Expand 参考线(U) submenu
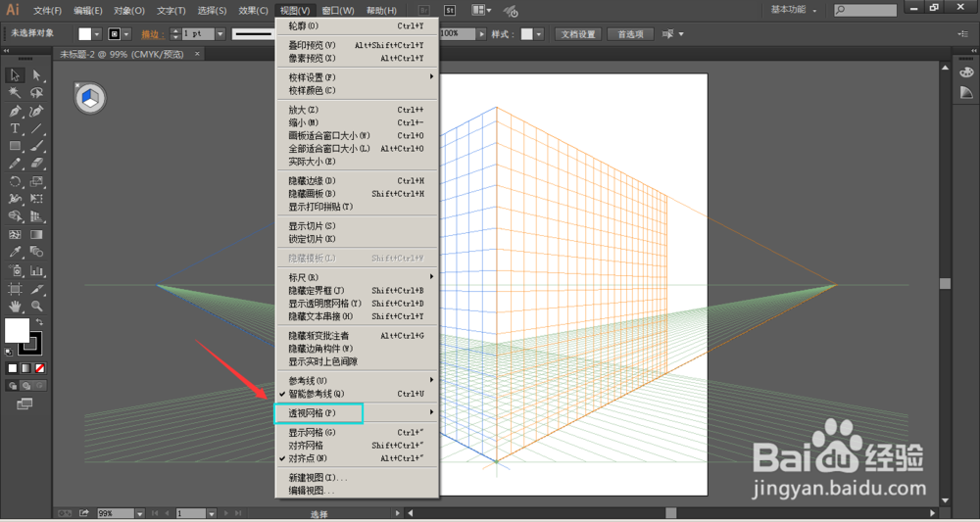 point(357,380)
